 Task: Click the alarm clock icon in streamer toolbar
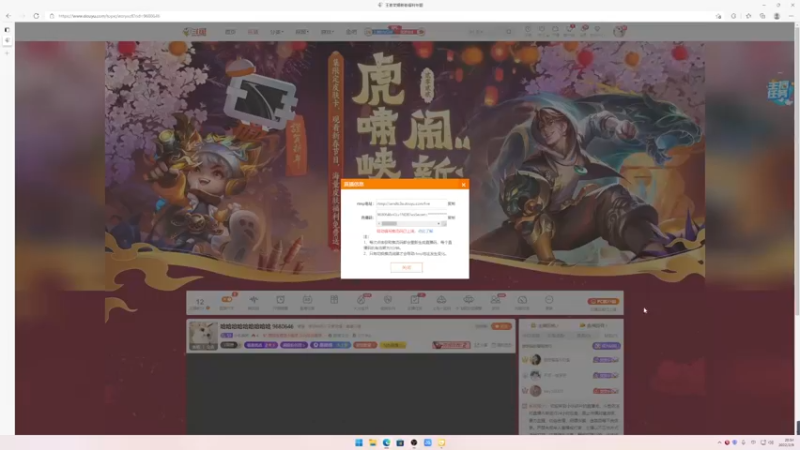click(280, 300)
